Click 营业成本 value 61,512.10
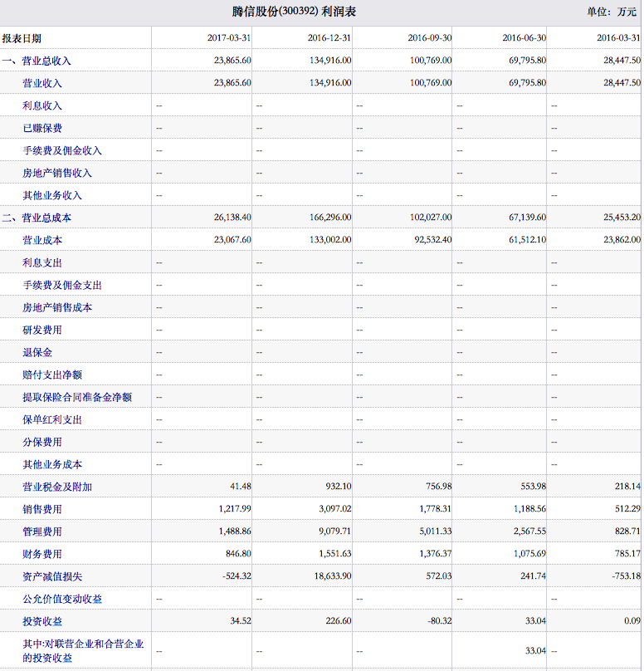 [527, 240]
